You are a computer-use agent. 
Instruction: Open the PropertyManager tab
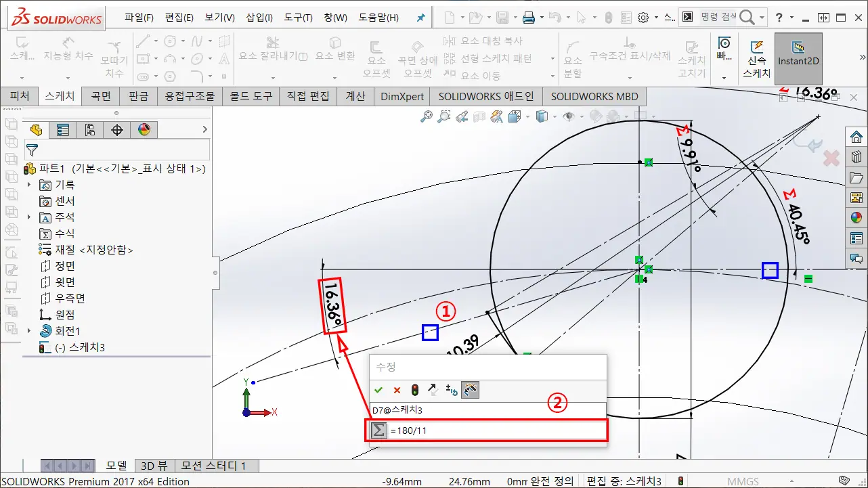[63, 129]
